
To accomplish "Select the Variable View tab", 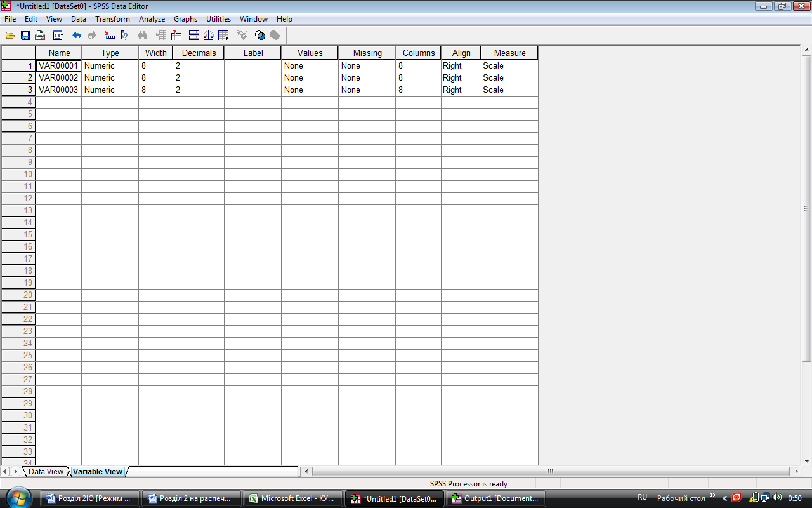I will click(x=97, y=472).
